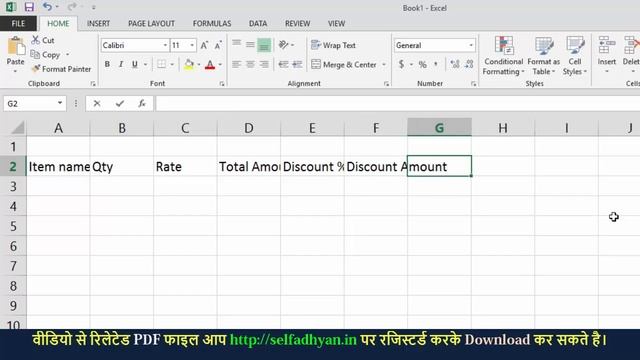
Task: Apply Comma Style icon
Action: pyautogui.click(x=436, y=64)
